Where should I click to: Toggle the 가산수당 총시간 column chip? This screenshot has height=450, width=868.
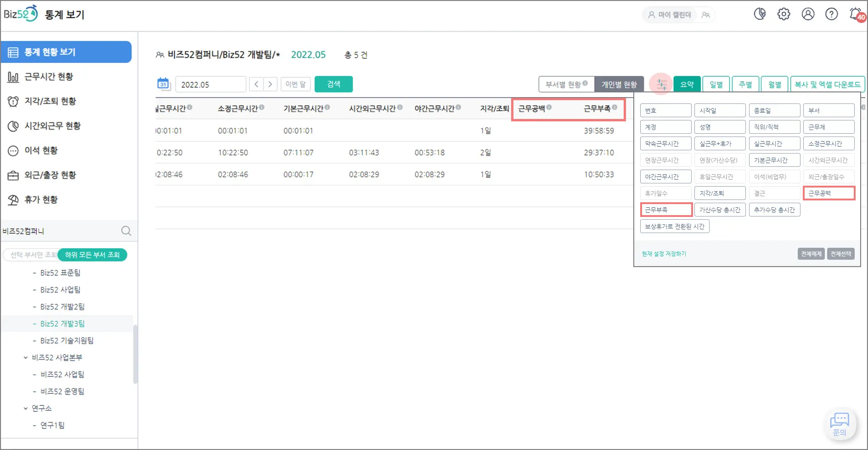point(720,210)
